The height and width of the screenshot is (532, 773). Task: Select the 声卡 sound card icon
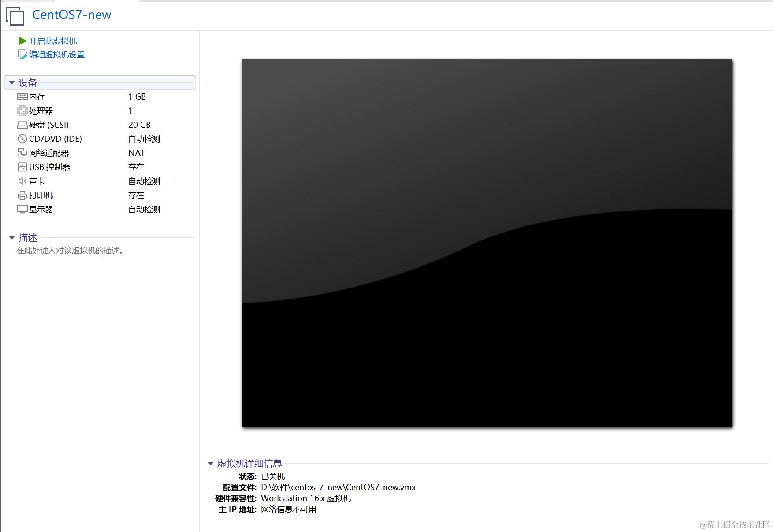[22, 181]
